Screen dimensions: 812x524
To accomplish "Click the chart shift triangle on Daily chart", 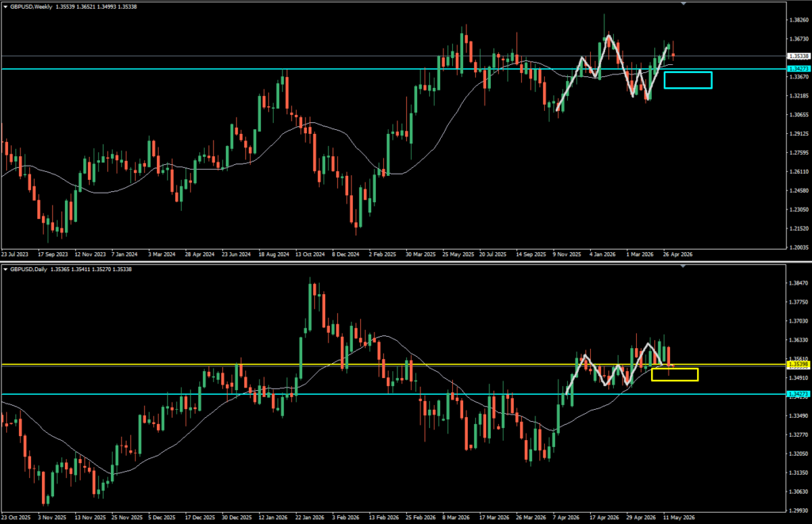I will click(683, 266).
